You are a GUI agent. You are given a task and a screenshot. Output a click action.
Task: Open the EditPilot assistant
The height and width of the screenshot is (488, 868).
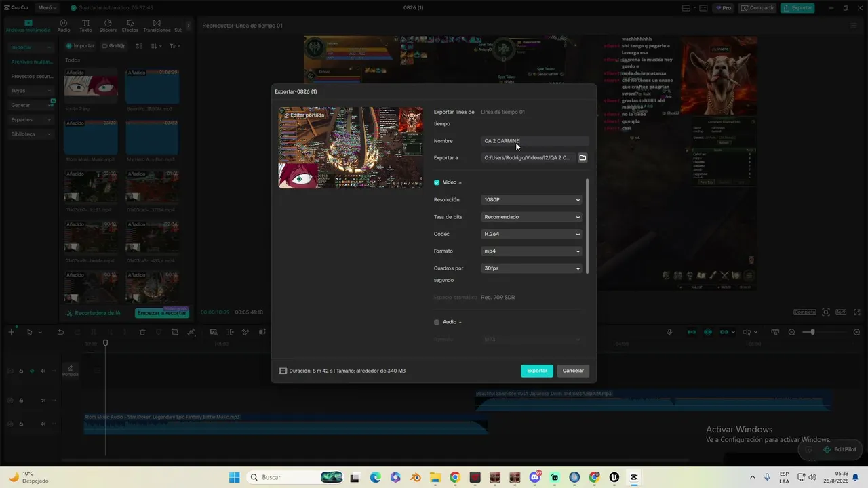(840, 449)
